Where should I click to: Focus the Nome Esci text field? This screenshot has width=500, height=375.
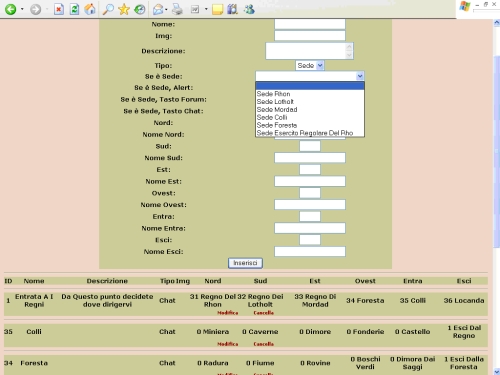coord(310,252)
